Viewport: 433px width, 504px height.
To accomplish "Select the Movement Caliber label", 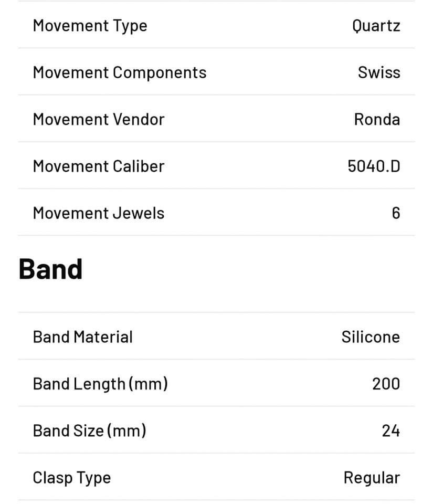I will point(99,166).
